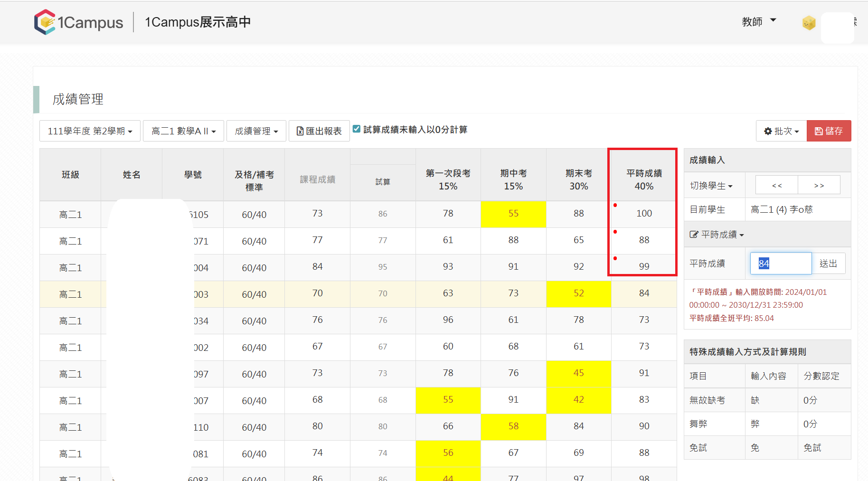The width and height of the screenshot is (868, 481).
Task: Click the 平時成績全班平均: 85.04 text
Action: tap(731, 318)
